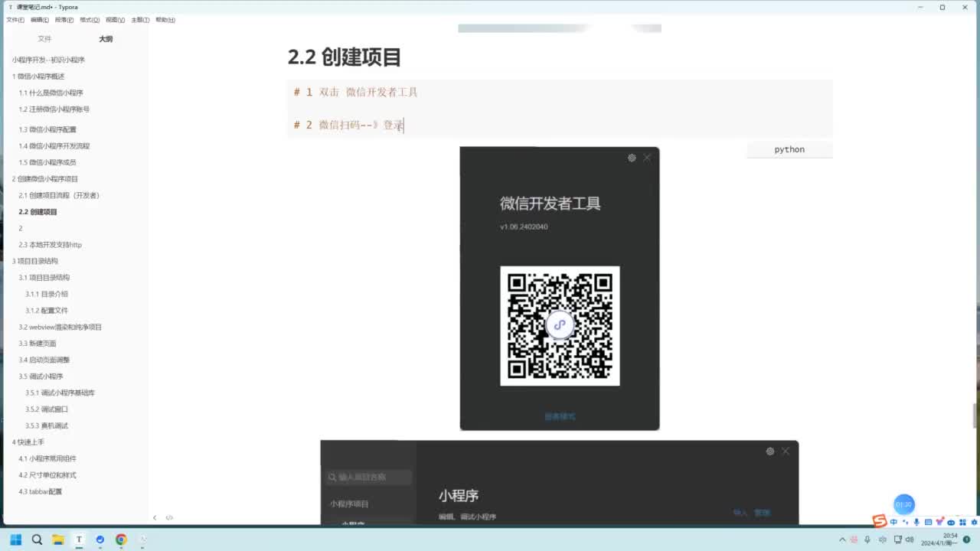Go to outline item 2.3 本地开发支持http
The width and height of the screenshot is (980, 551).
pyautogui.click(x=50, y=245)
